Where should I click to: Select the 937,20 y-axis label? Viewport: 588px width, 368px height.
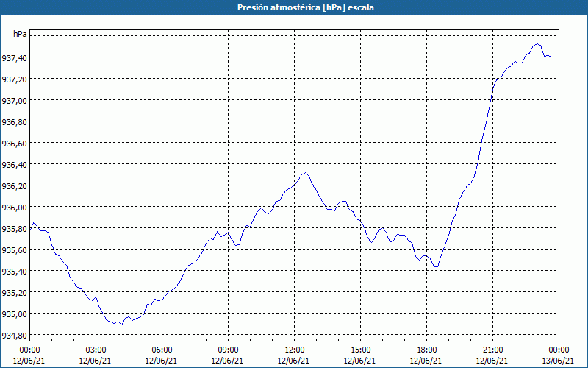tap(13, 79)
